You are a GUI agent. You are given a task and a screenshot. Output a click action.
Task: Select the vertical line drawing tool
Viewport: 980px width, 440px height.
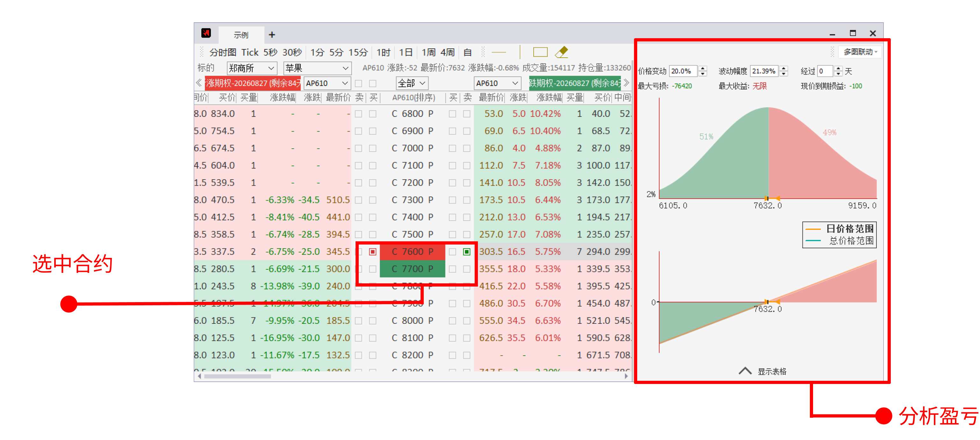point(520,52)
